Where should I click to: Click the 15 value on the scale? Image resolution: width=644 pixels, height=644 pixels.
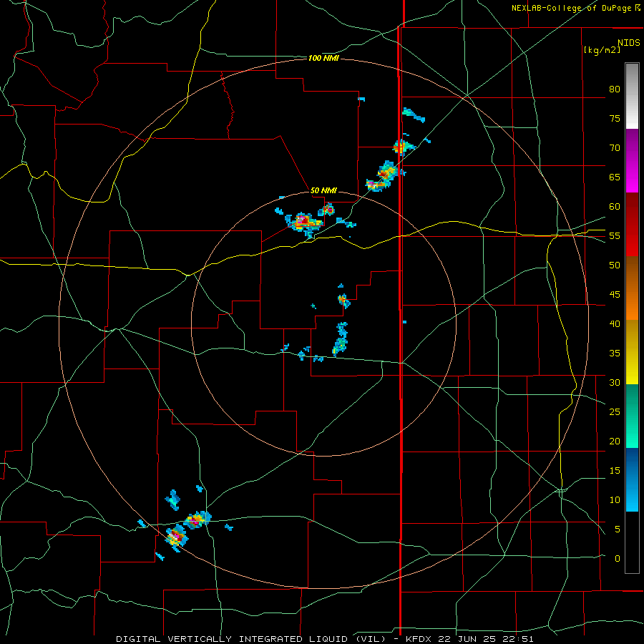(615, 471)
